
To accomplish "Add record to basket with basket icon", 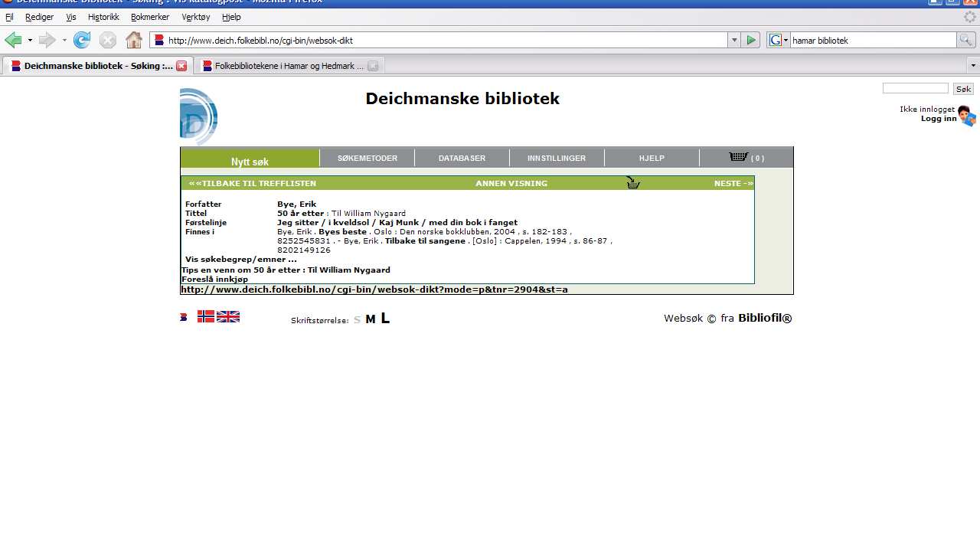I will tap(633, 182).
